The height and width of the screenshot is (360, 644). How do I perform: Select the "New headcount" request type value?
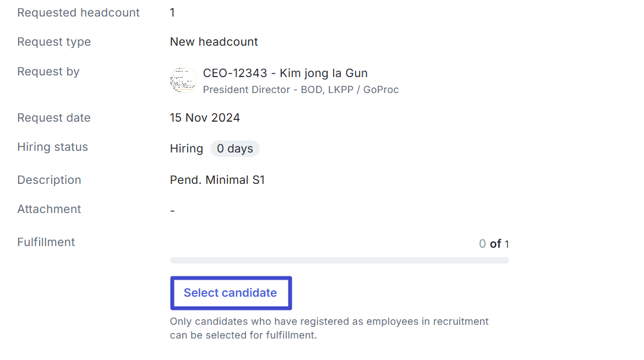(214, 42)
